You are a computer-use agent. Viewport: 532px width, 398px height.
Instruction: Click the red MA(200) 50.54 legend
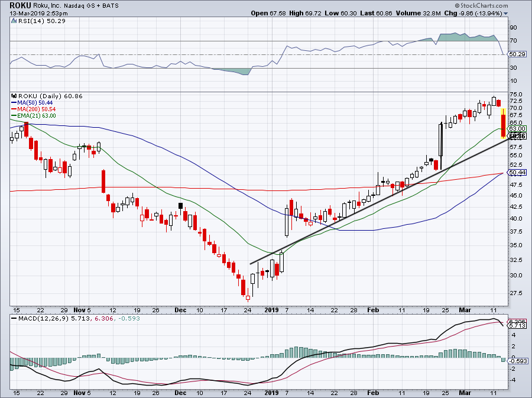(x=33, y=109)
